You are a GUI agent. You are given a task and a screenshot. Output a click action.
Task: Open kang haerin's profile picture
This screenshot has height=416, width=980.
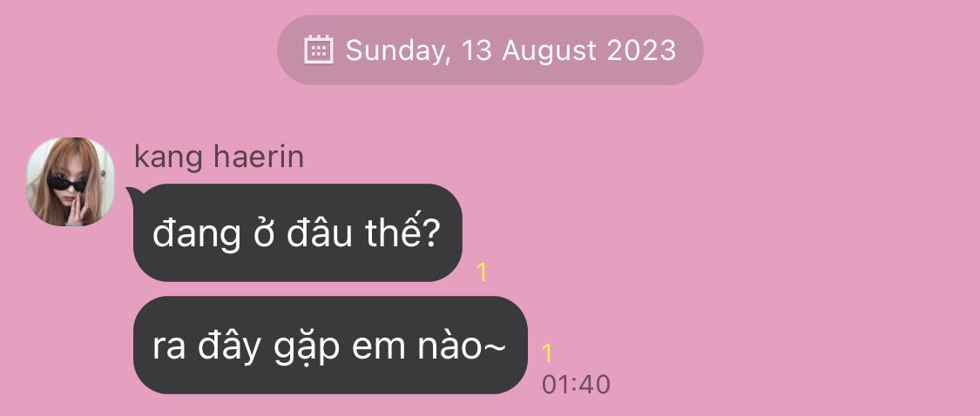tap(70, 182)
